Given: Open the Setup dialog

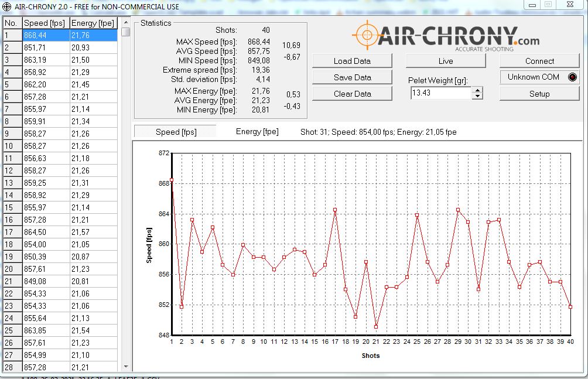Looking at the screenshot, I should pos(539,94).
